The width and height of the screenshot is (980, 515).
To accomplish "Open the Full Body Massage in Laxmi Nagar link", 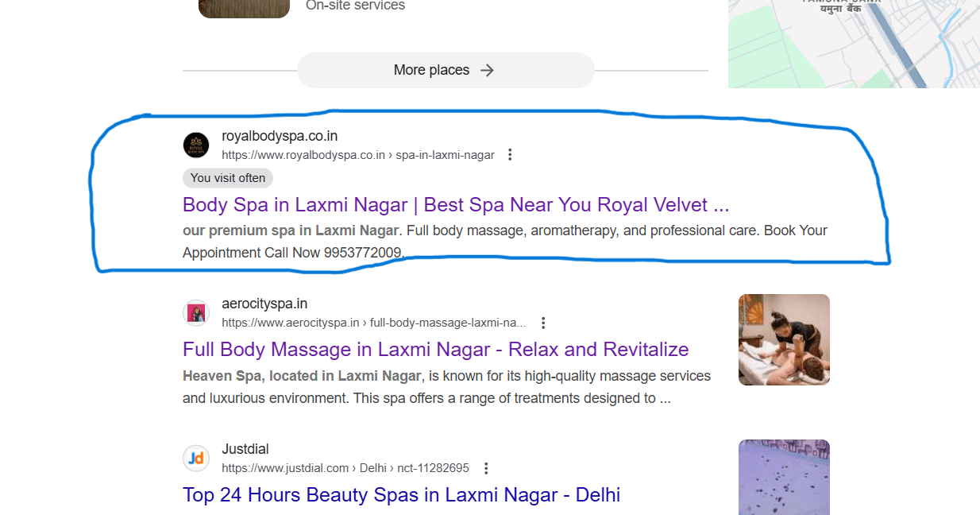I will click(x=435, y=349).
